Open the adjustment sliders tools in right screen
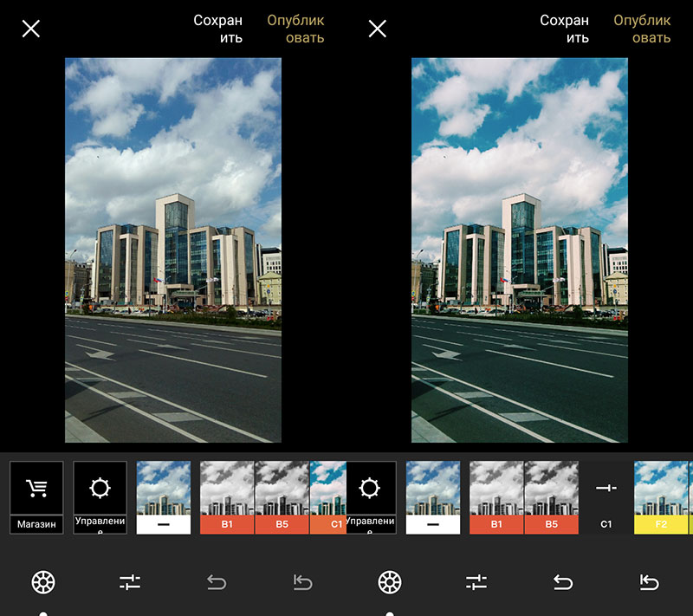The height and width of the screenshot is (616, 693). [476, 582]
